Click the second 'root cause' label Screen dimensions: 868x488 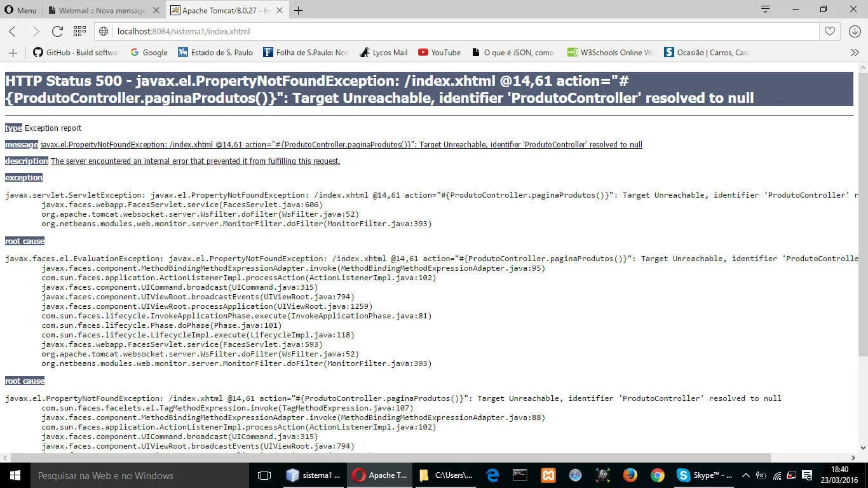(x=25, y=381)
